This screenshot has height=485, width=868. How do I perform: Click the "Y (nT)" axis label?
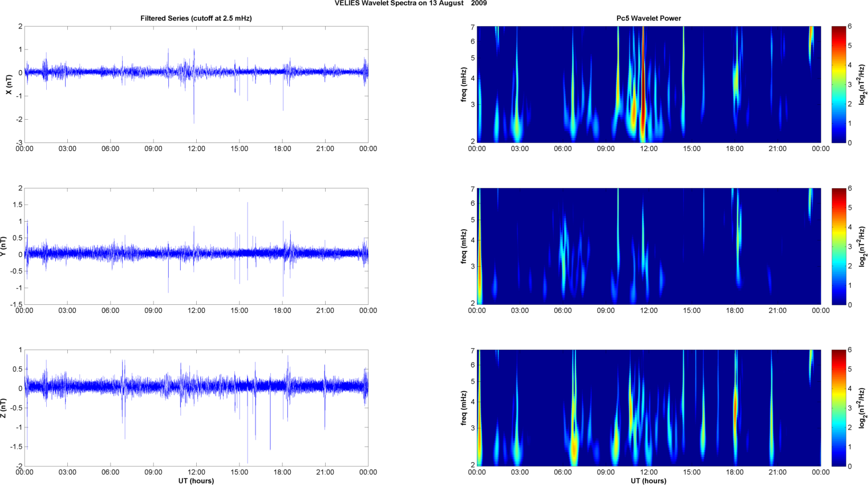(x=4, y=246)
